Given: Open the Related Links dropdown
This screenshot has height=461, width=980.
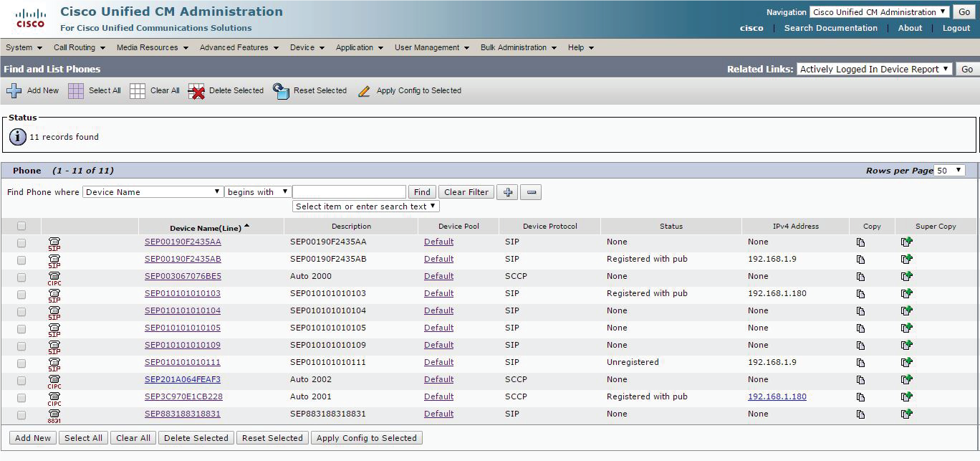Looking at the screenshot, I should click(x=875, y=69).
